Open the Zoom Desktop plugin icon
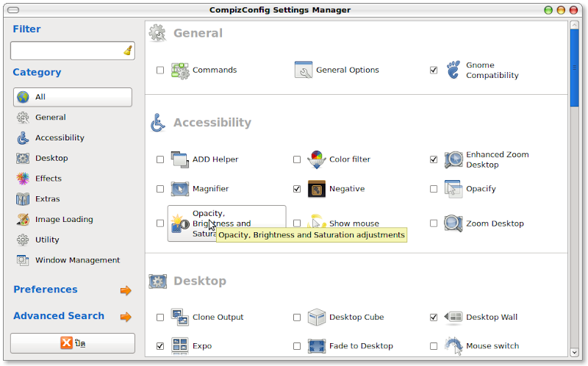 click(453, 223)
